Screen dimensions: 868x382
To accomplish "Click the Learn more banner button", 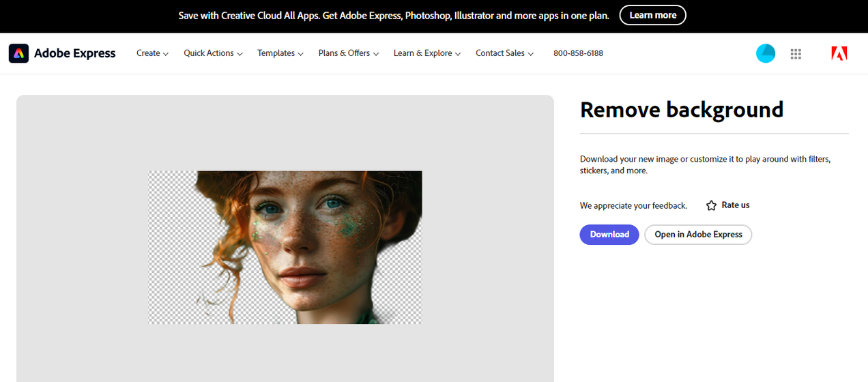I will point(652,15).
